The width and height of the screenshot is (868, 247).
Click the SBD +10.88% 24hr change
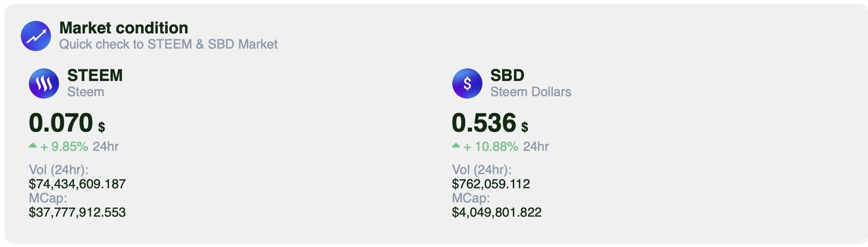point(506,146)
